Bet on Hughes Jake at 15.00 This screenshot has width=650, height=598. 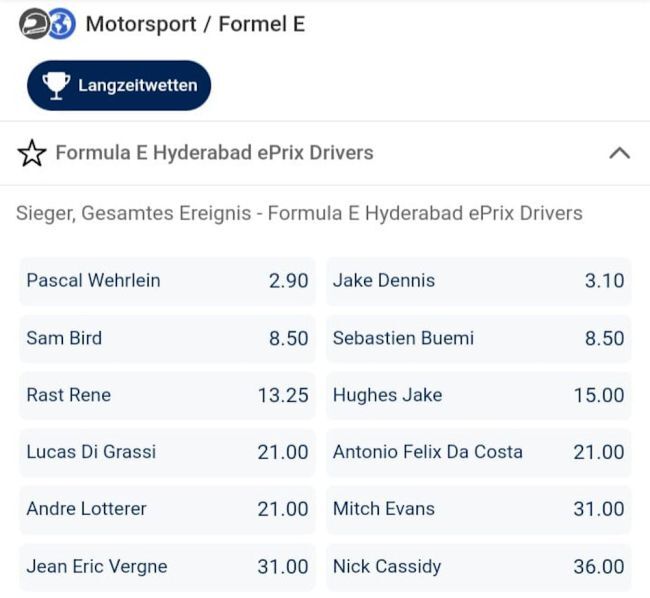479,395
